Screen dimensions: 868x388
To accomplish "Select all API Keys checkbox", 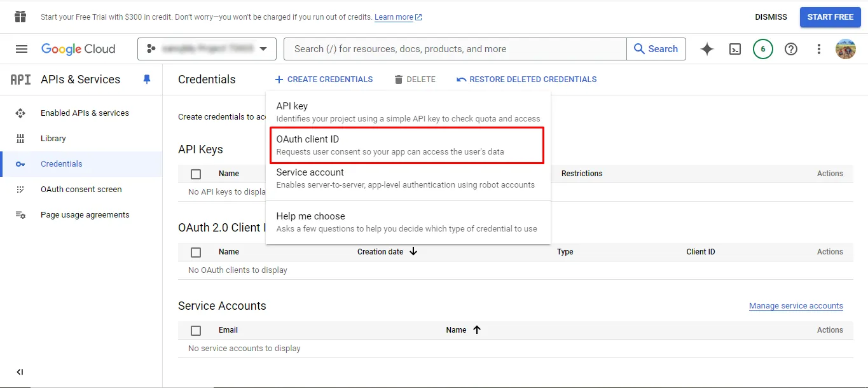I will tap(196, 174).
